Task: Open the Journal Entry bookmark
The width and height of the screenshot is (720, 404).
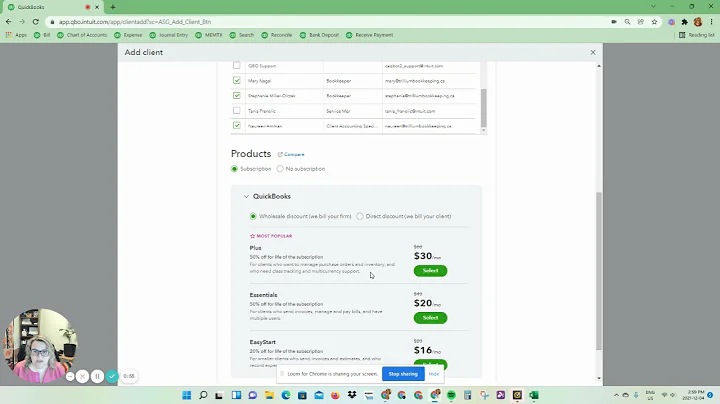Action: pos(169,35)
